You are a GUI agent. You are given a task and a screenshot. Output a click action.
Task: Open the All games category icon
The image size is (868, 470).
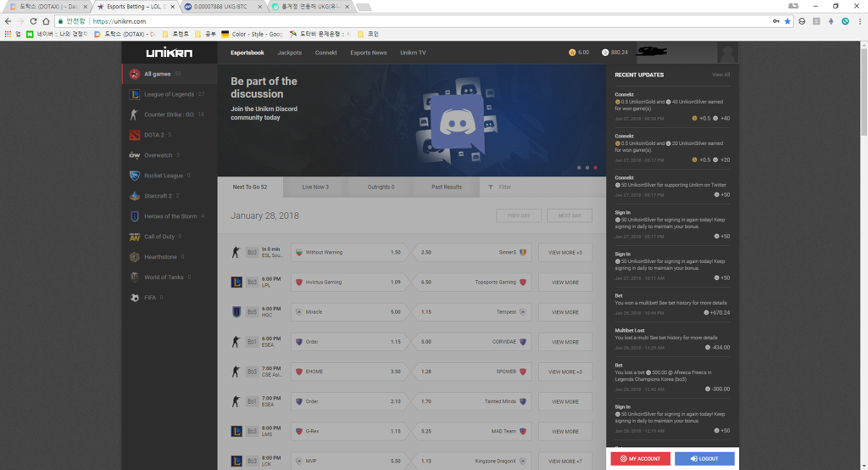coord(135,74)
